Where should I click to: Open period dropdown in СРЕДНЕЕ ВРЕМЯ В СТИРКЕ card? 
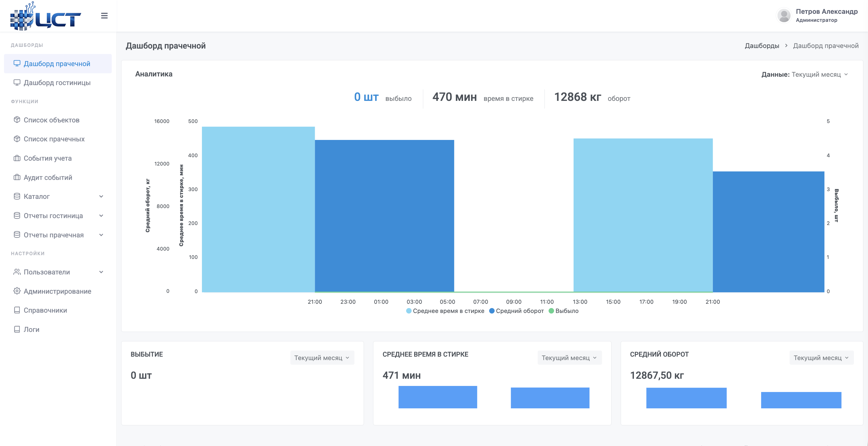(570, 358)
